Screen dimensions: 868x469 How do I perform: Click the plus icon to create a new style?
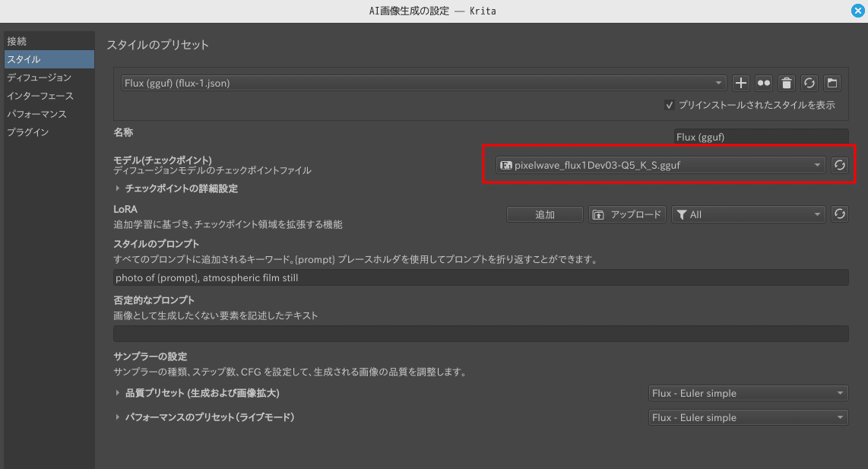click(x=740, y=83)
